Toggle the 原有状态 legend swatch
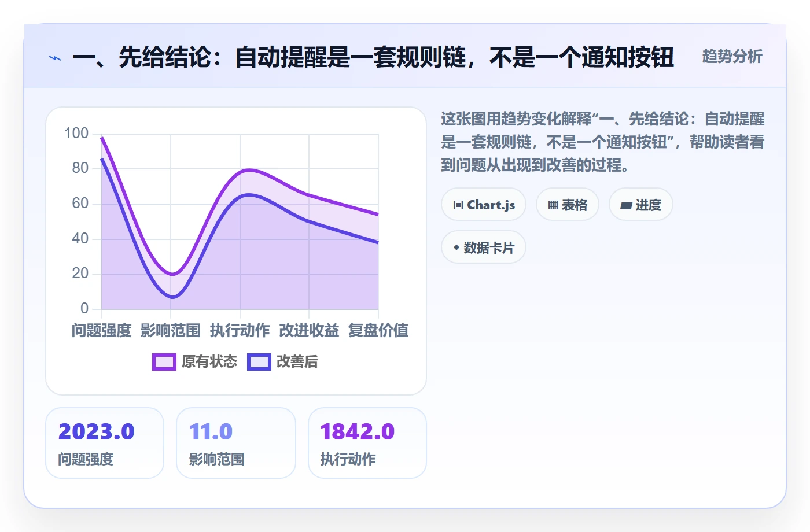810x532 pixels. click(x=164, y=362)
